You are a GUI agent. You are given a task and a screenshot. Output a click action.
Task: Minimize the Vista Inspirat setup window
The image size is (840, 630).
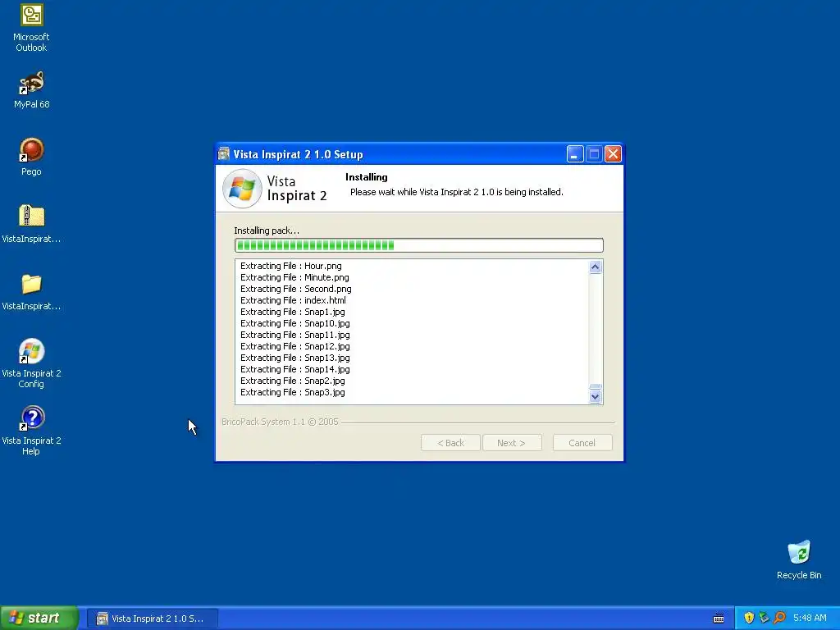575,154
